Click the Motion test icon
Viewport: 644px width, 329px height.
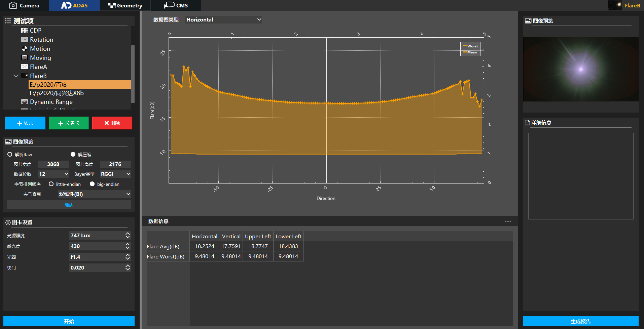tap(24, 49)
